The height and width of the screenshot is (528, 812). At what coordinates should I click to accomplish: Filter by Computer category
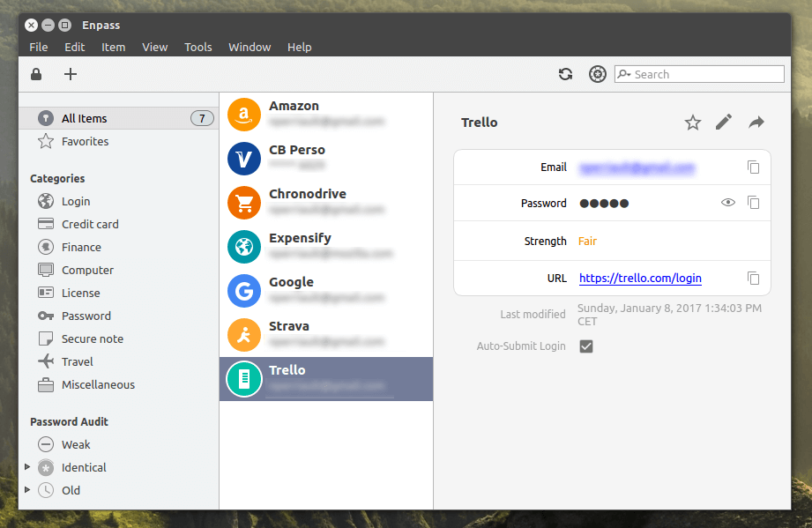pos(119,270)
